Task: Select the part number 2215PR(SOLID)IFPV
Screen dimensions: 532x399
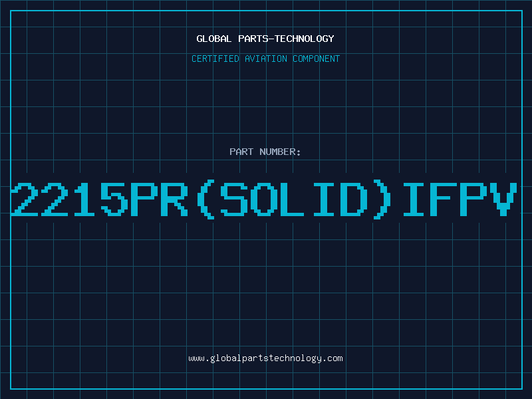Action: 264,199
